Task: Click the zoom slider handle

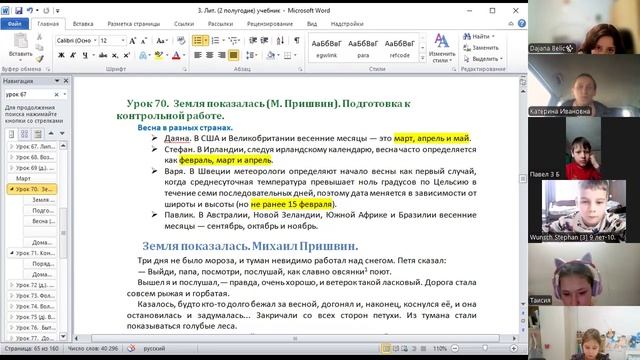Action: 485,348
